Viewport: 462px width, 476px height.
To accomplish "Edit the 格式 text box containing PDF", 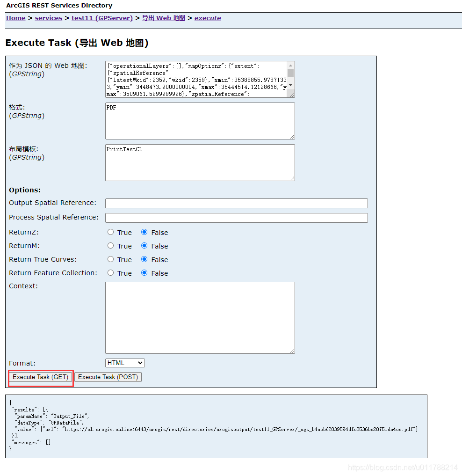I will coord(200,121).
